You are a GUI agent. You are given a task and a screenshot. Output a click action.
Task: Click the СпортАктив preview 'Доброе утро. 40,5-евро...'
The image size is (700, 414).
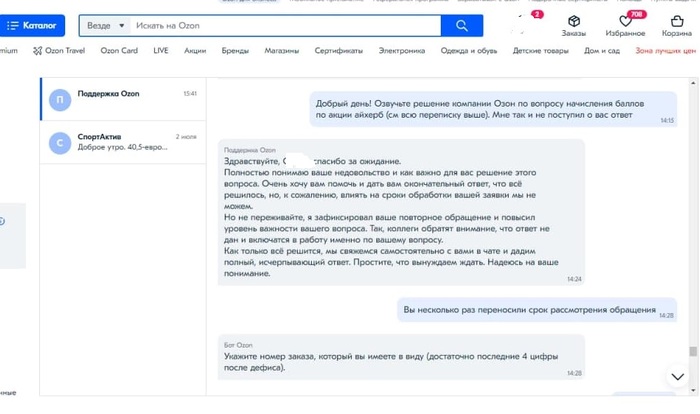pyautogui.click(x=123, y=147)
